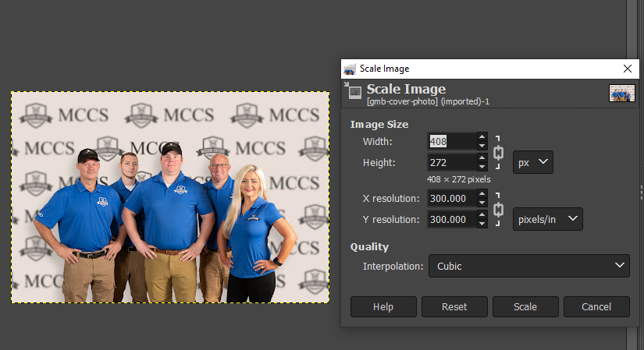Click the X resolution input field
The image size is (644, 350).
coord(452,198)
